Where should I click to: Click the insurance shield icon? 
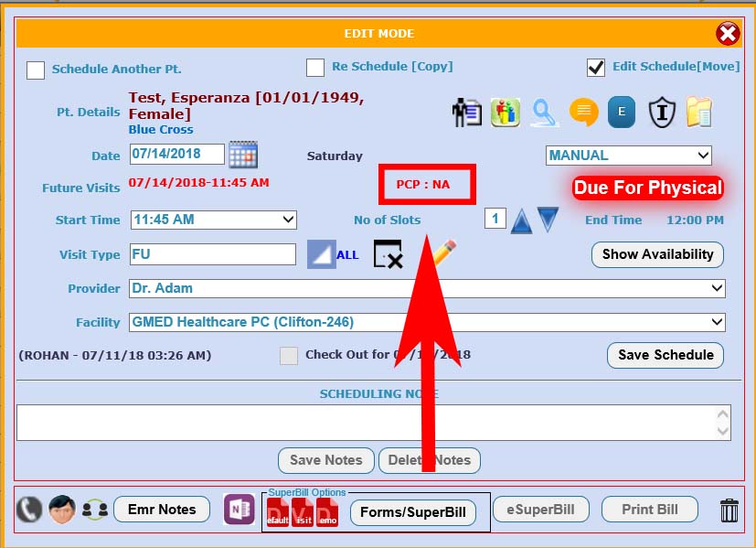click(x=661, y=113)
